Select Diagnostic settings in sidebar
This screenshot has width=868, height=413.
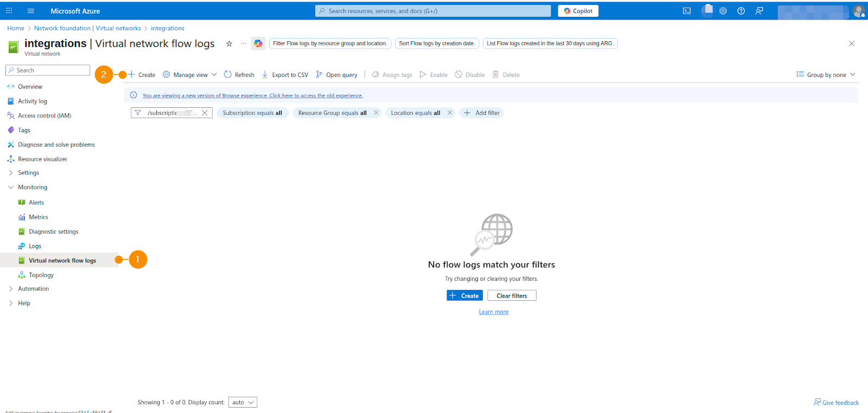tap(53, 231)
